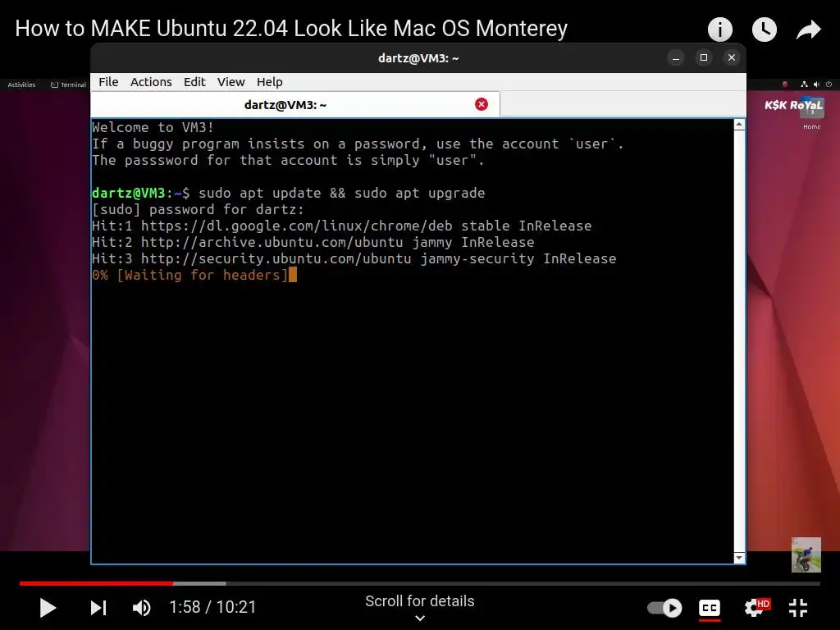The height and width of the screenshot is (630, 840).
Task: Click the video title text
Action: 291,29
